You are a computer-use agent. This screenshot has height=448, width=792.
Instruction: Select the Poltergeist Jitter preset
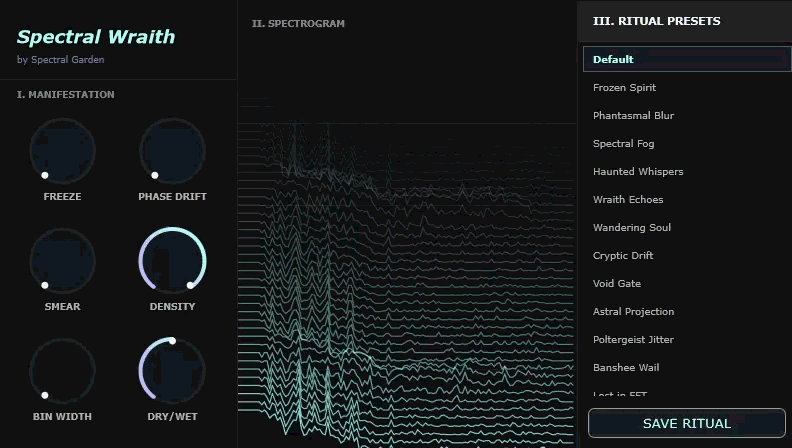[x=687, y=339]
